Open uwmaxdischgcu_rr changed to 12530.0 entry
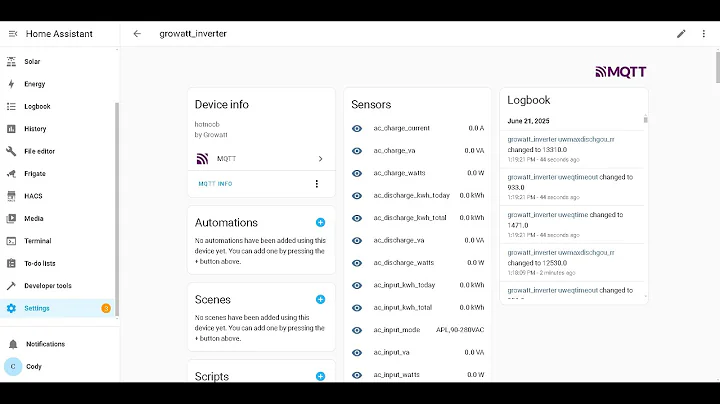 (x=572, y=262)
